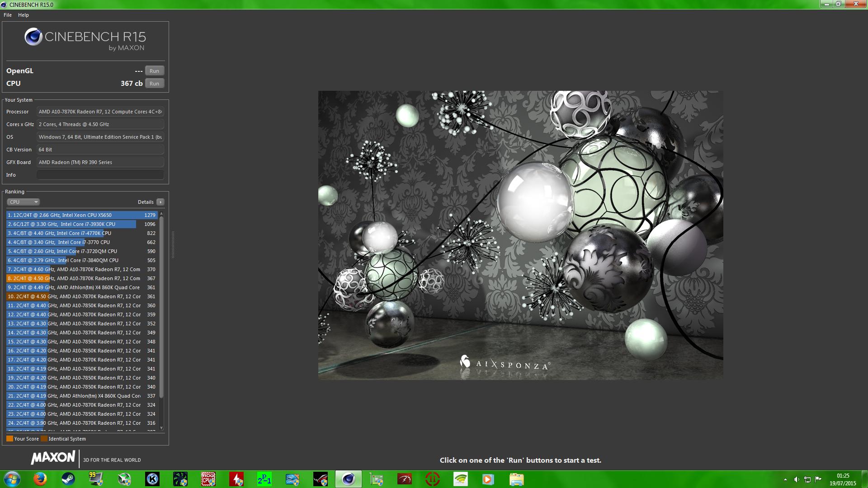868x488 pixels.
Task: Click the rendered spheres scene image
Action: (520, 235)
